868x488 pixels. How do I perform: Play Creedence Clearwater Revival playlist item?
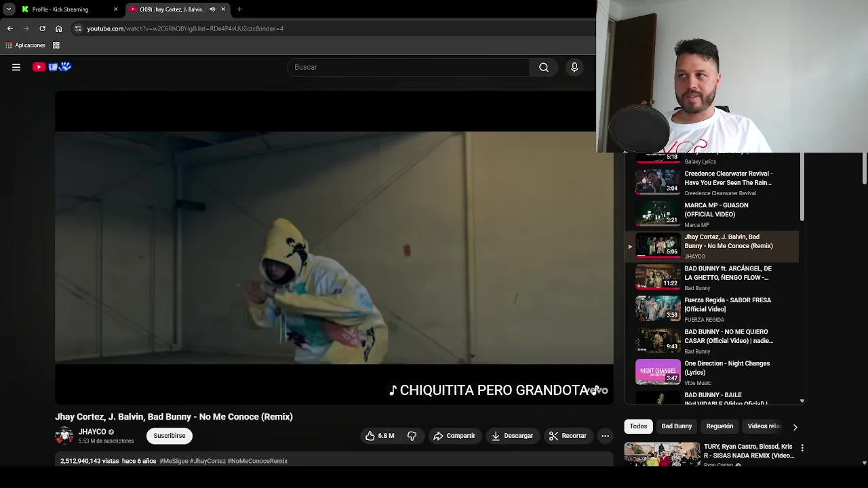[x=711, y=182]
